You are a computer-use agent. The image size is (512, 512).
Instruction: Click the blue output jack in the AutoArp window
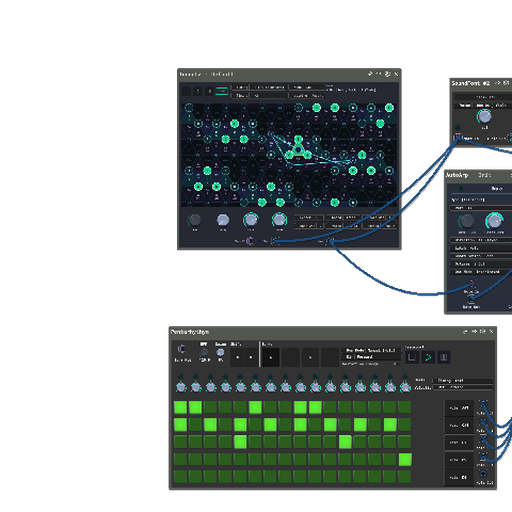coord(471,300)
